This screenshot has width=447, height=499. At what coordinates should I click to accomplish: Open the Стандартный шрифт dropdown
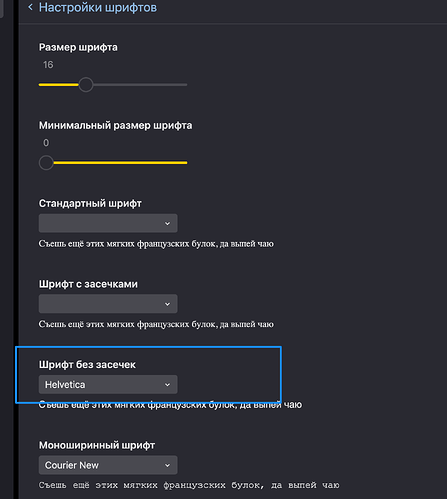(108, 223)
